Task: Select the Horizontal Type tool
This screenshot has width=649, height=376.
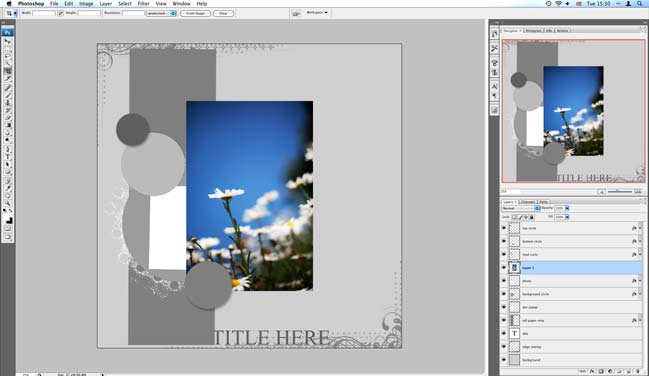Action: (7, 157)
